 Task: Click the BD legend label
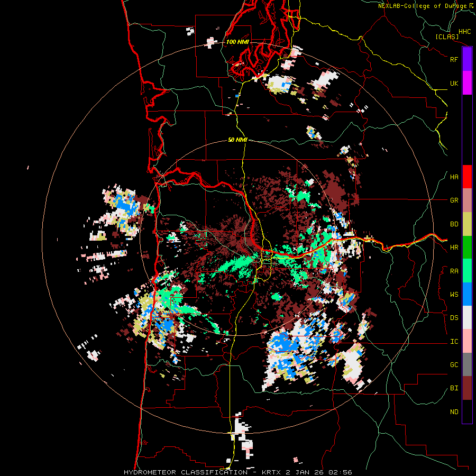click(x=454, y=224)
